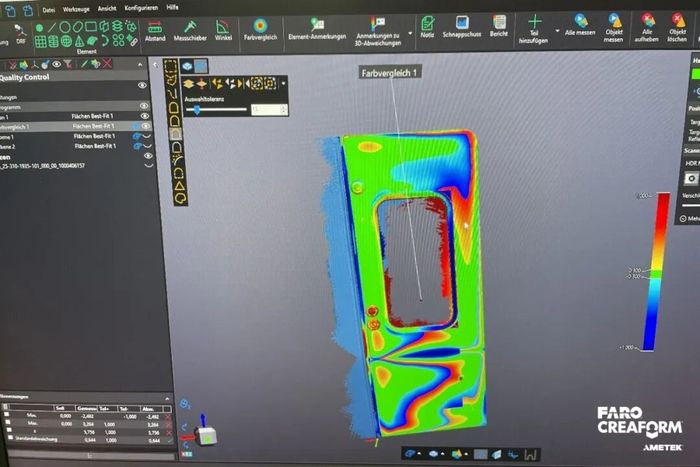The height and width of the screenshot is (467, 700).
Task: Select the Abstand distance tool
Action: (155, 31)
